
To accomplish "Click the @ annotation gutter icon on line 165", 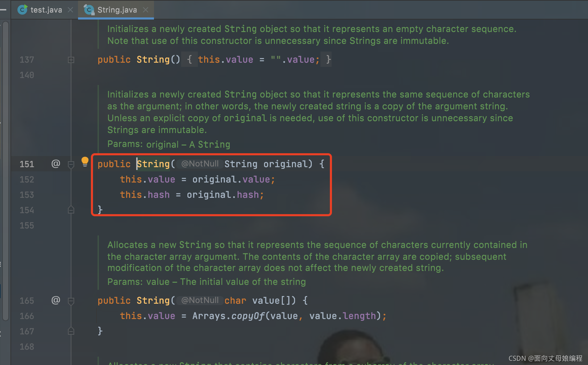I will tap(56, 300).
